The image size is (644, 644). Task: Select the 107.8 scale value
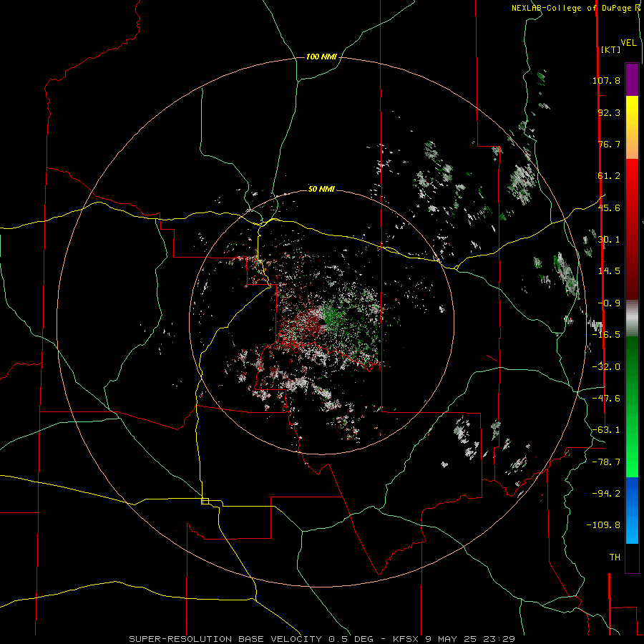point(606,80)
